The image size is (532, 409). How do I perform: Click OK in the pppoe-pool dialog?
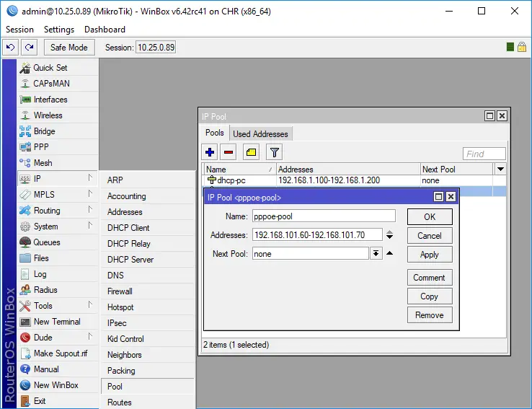tap(430, 217)
